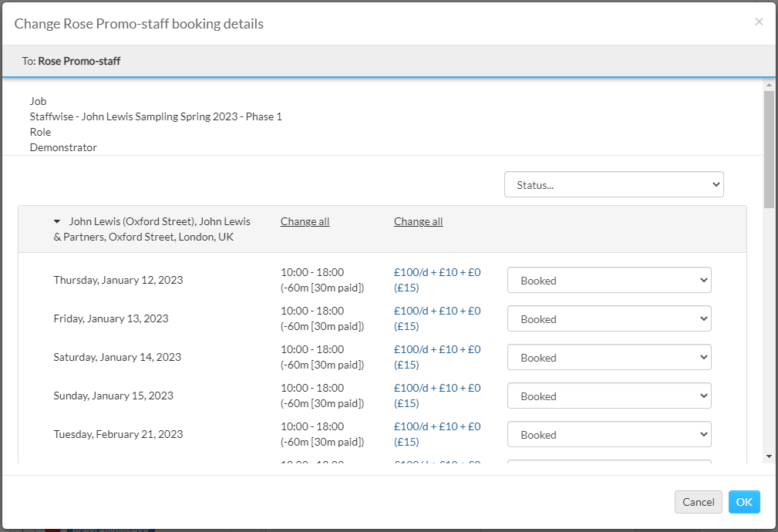This screenshot has width=778, height=532.
Task: Click the date Tuesday, February 21, 2023
Action: (118, 434)
